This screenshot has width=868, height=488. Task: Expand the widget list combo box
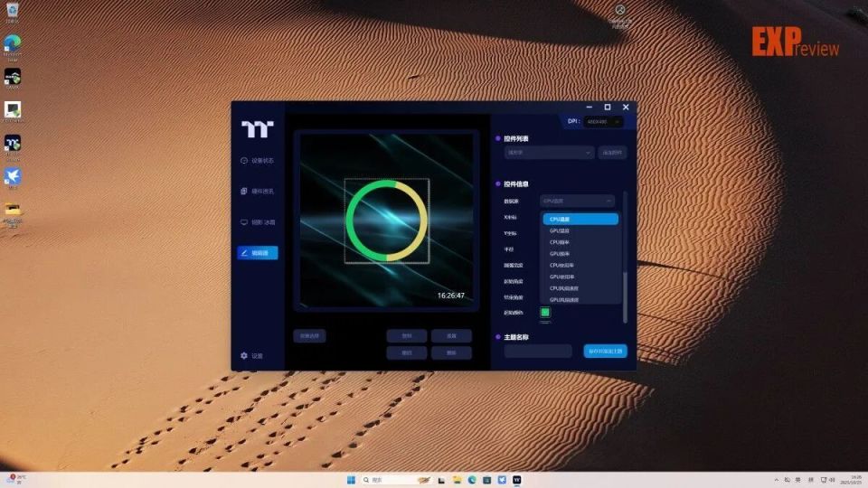549,152
